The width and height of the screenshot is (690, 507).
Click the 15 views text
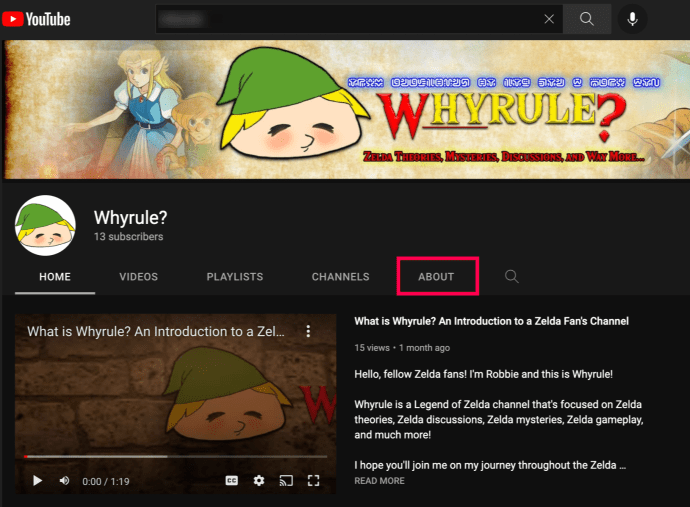tap(372, 348)
